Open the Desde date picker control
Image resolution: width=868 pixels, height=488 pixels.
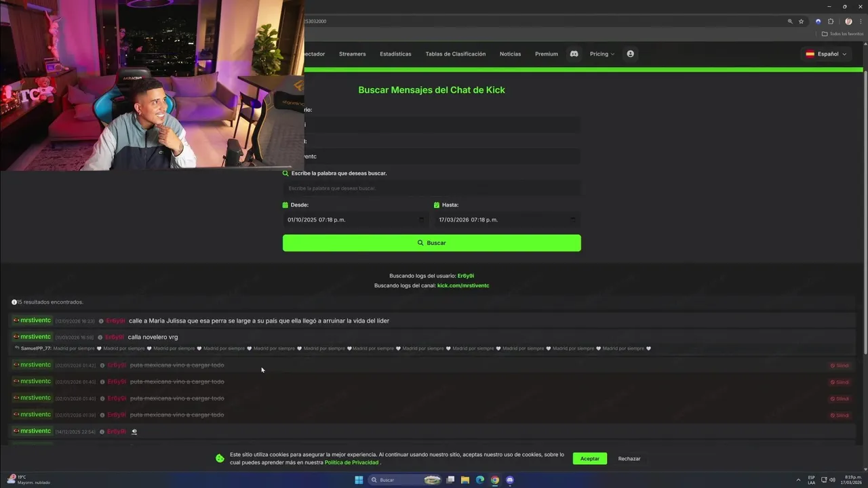pos(421,220)
